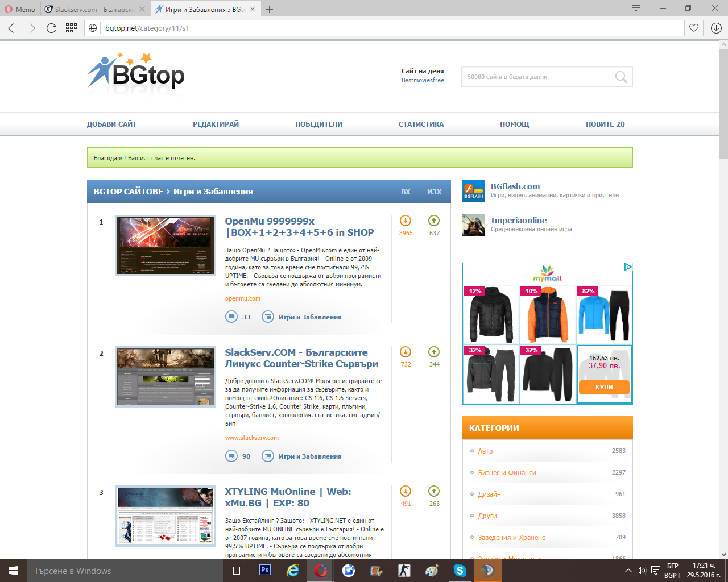Click the outgoing hits arrow icon above 637
Image resolution: width=728 pixels, height=582 pixels.
coord(434,221)
